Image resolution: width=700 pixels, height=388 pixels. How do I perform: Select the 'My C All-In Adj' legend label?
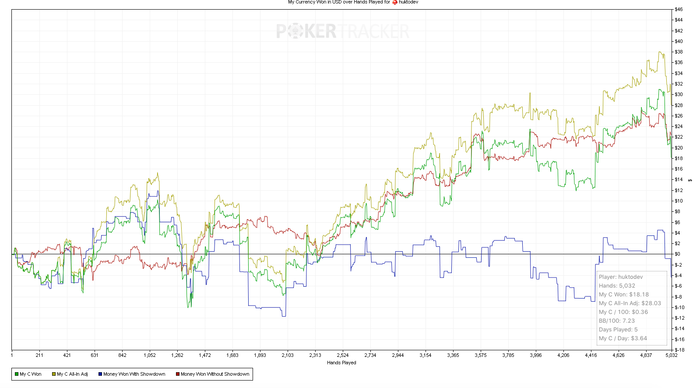[x=72, y=374]
